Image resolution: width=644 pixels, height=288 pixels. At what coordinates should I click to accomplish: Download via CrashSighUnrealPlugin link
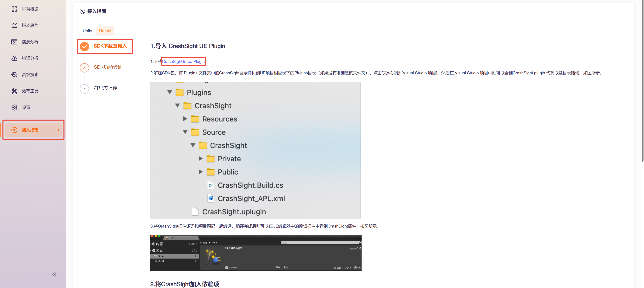pos(183,61)
